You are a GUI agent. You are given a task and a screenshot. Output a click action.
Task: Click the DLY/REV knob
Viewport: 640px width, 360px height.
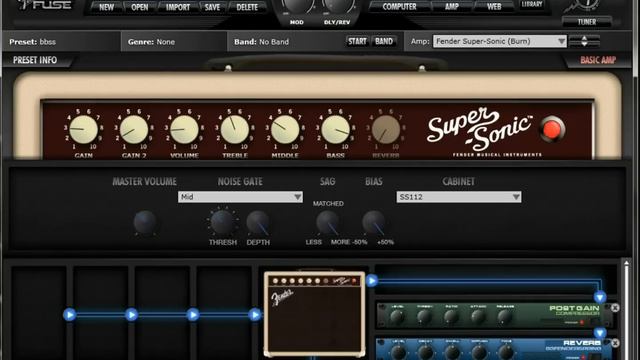pyautogui.click(x=338, y=6)
